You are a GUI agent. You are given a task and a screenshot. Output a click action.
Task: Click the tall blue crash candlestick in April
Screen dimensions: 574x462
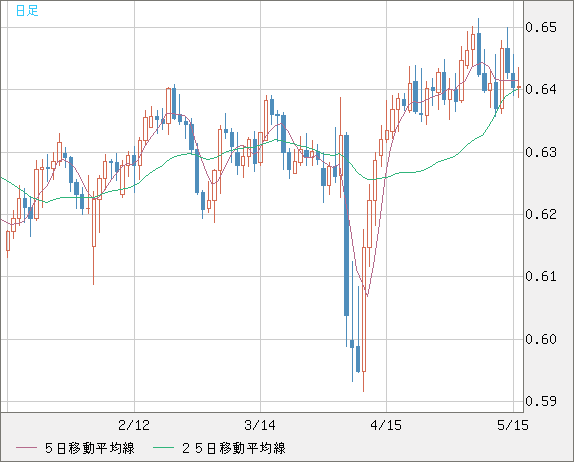click(346, 225)
